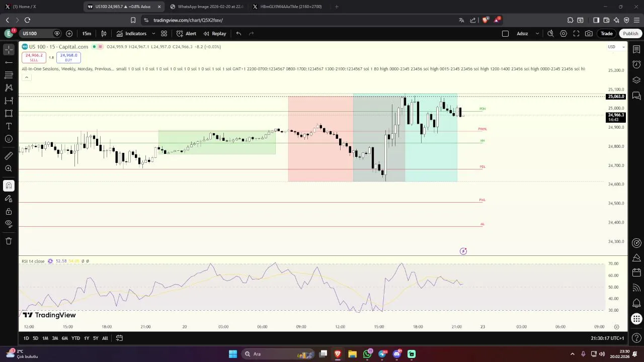Expand favorite indicators dropdown arrow
The image size is (644, 362).
coord(153,34)
